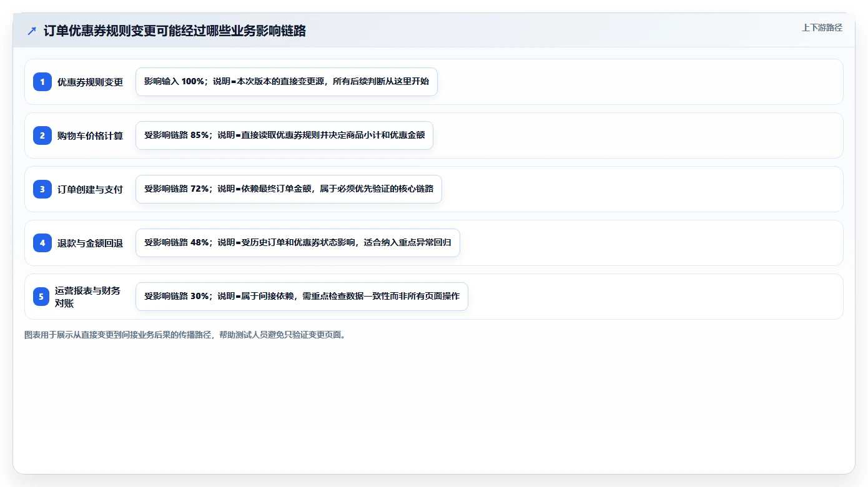Click the arrow icon beside the title
The image size is (868, 487).
click(32, 31)
